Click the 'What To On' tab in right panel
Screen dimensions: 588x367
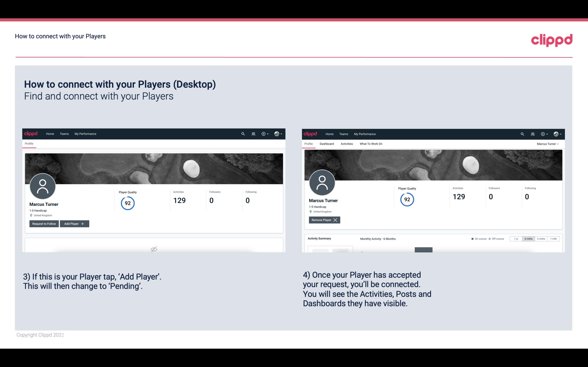(x=371, y=144)
